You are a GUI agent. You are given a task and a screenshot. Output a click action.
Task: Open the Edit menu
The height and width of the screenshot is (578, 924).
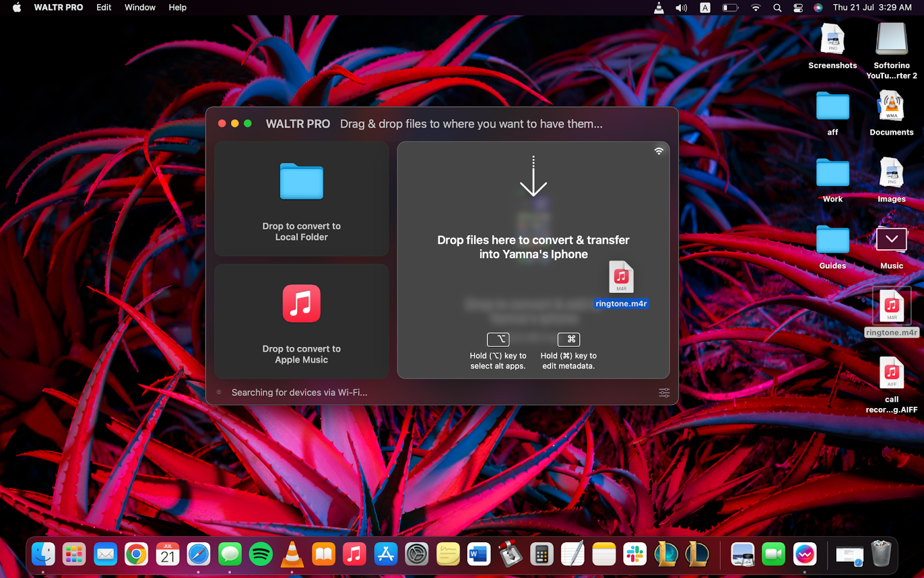pyautogui.click(x=104, y=8)
